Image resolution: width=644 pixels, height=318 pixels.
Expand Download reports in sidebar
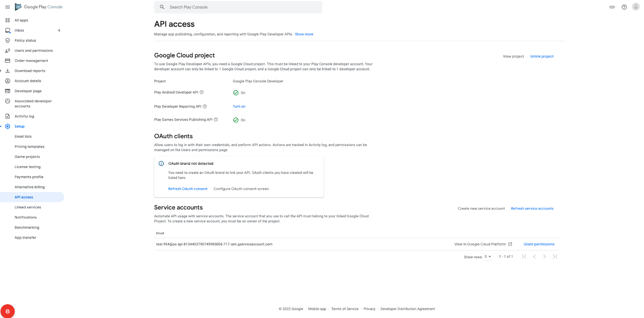pos(1,71)
